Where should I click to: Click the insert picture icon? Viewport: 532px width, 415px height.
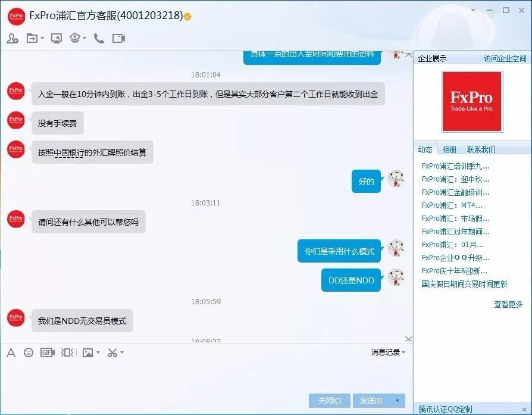pos(88,352)
